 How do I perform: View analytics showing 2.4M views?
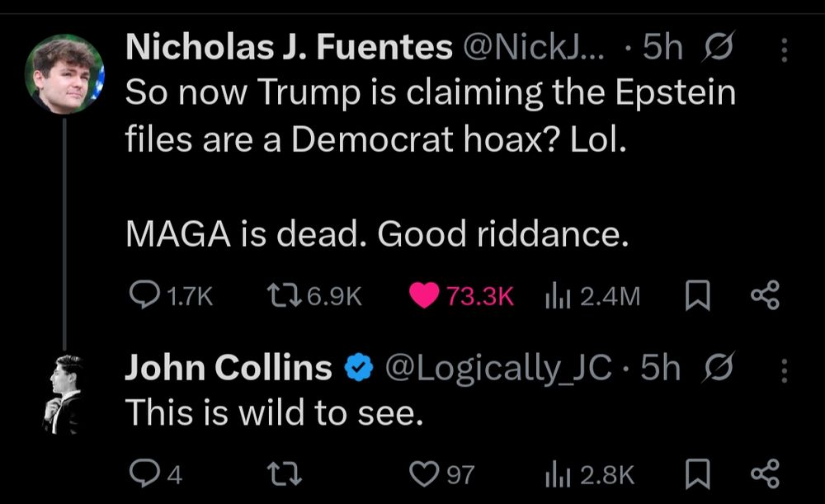[556, 296]
